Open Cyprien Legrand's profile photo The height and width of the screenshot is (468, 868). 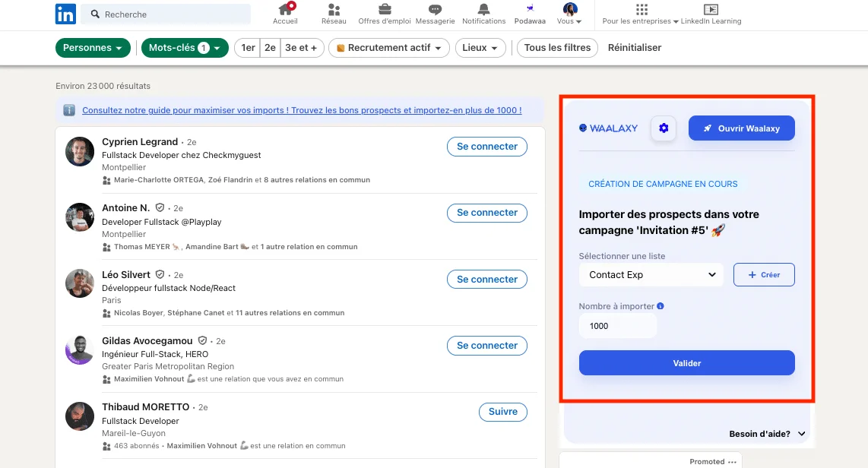pyautogui.click(x=80, y=152)
